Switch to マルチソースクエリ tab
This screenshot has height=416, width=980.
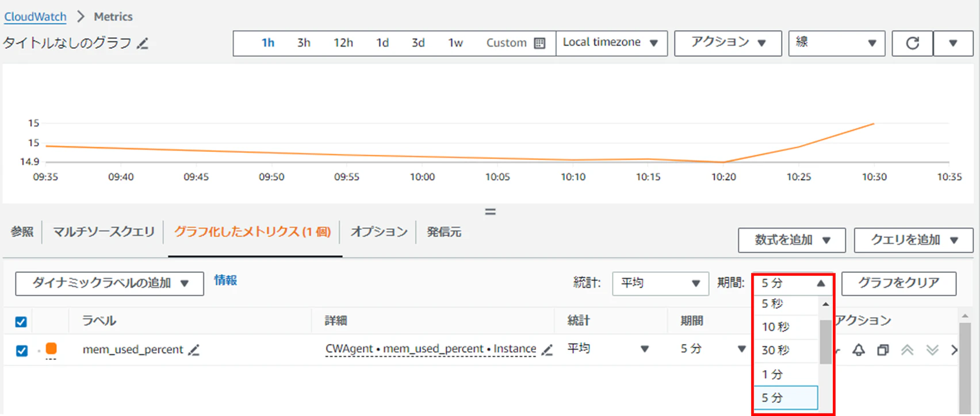104,232
